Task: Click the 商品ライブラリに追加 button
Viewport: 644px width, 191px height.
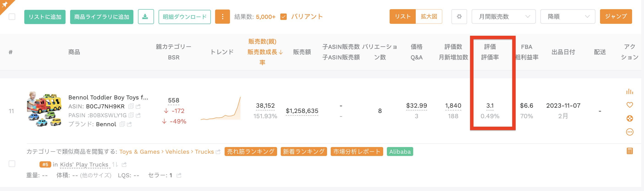Action: click(x=102, y=17)
